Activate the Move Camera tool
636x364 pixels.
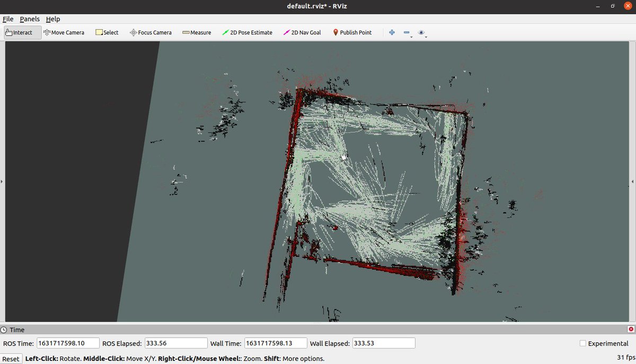64,32
